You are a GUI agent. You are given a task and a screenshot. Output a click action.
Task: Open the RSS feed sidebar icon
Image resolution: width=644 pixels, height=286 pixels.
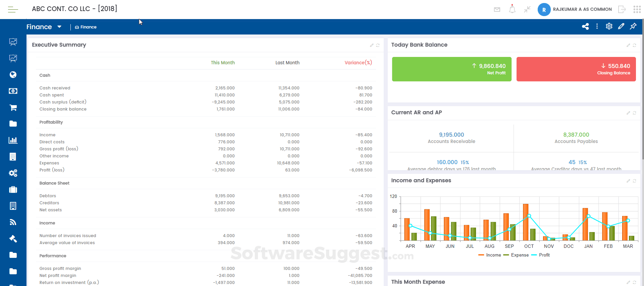click(x=13, y=222)
